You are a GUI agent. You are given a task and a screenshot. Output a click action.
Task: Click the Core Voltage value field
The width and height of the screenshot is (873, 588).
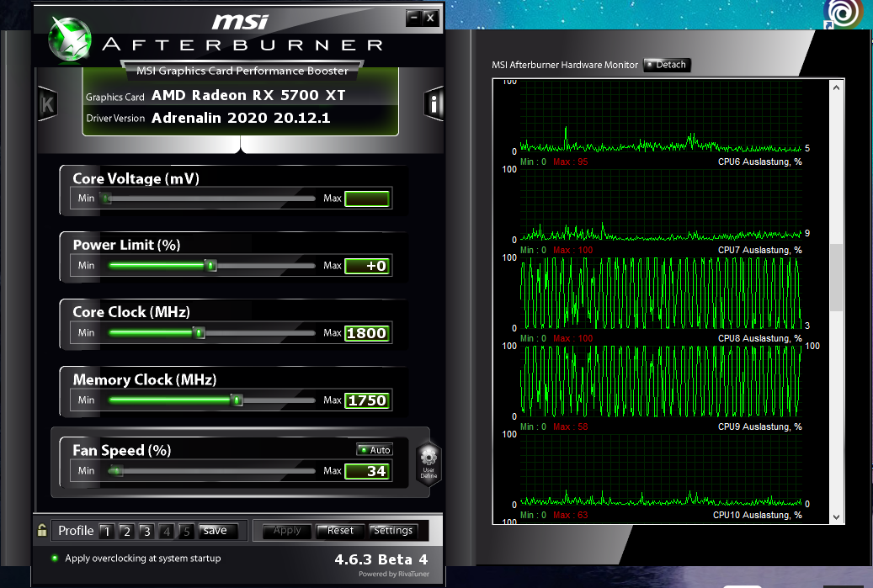point(367,199)
